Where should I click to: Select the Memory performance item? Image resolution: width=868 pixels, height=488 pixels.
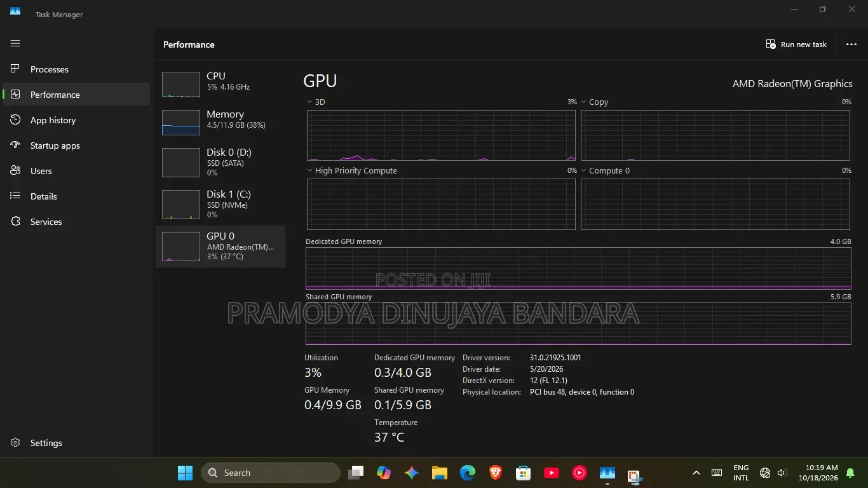[x=220, y=123]
